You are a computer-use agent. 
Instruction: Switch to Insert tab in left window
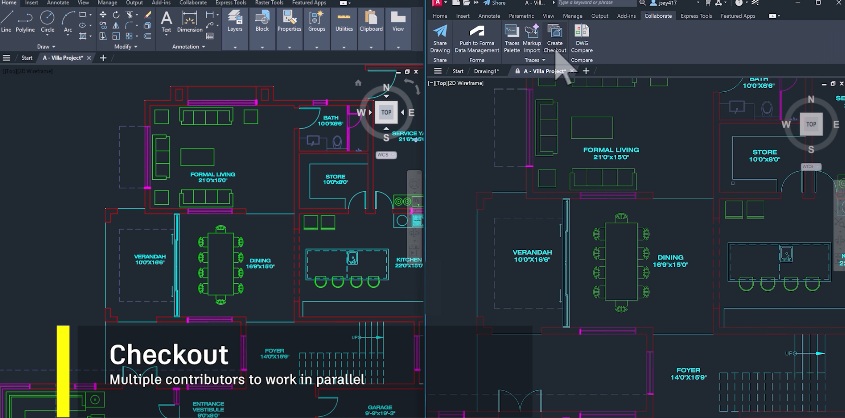tap(31, 3)
